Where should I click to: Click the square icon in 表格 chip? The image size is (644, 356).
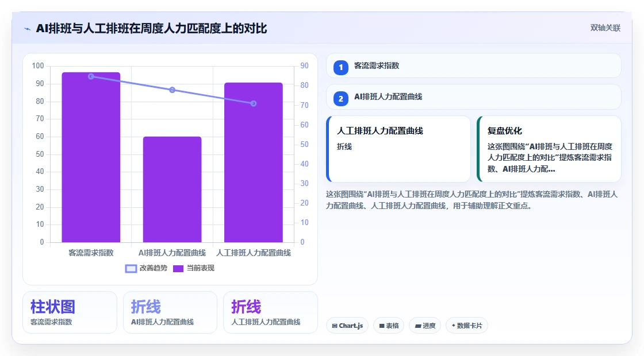point(382,326)
